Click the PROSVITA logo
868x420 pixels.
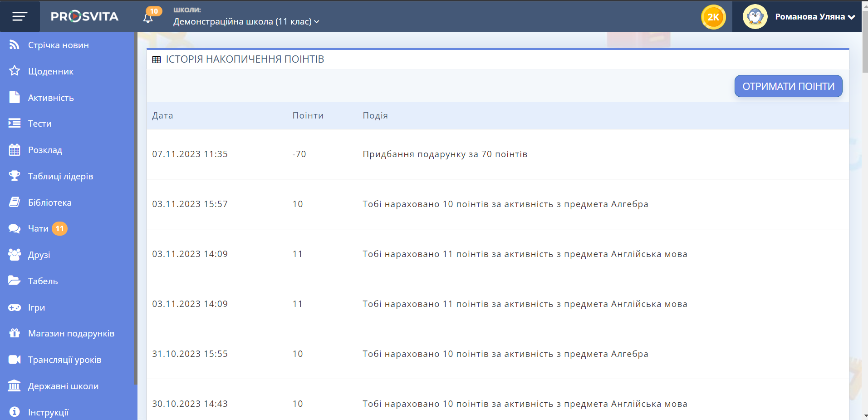coord(85,17)
